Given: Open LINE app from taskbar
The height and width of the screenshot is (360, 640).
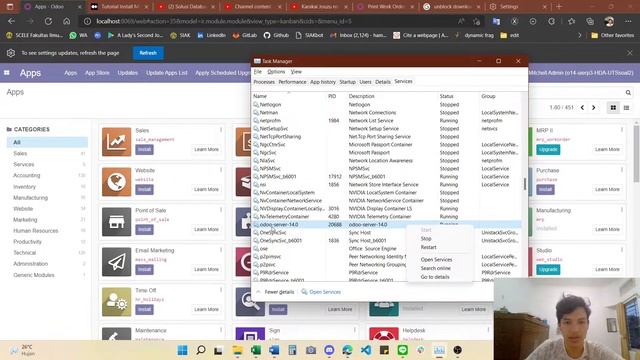Looking at the screenshot, I should 402,350.
